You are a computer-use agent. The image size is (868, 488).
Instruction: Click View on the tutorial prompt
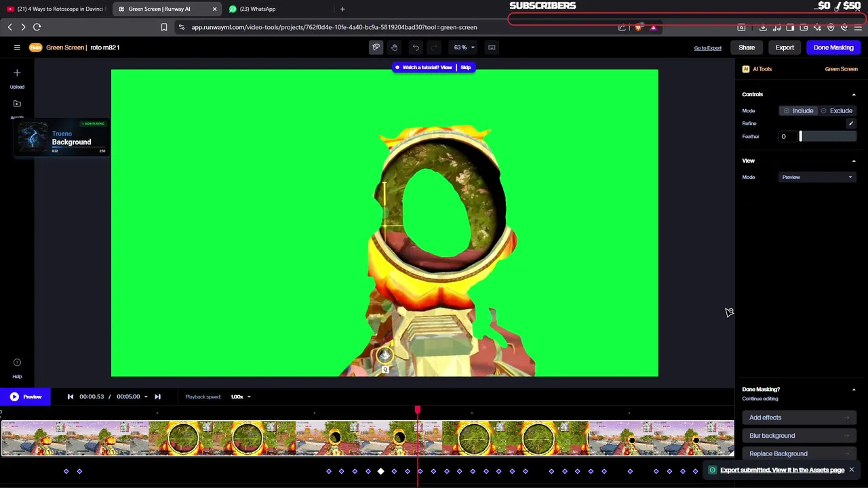pyautogui.click(x=446, y=68)
